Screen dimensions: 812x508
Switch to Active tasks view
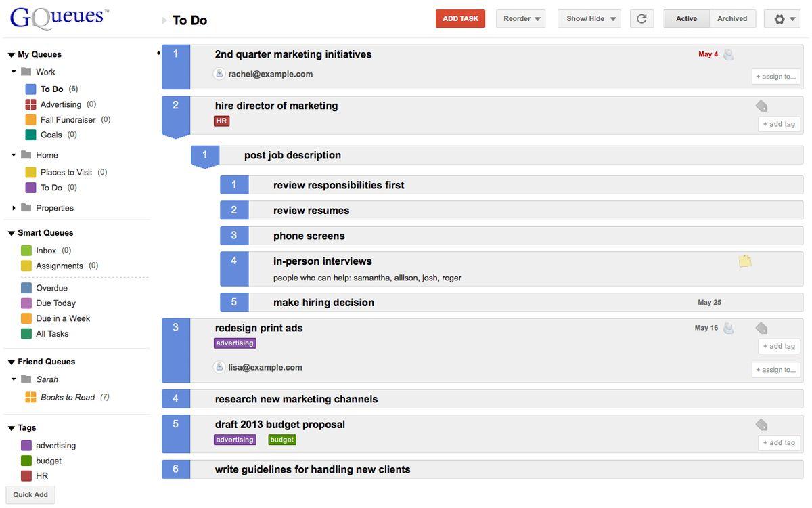point(686,19)
